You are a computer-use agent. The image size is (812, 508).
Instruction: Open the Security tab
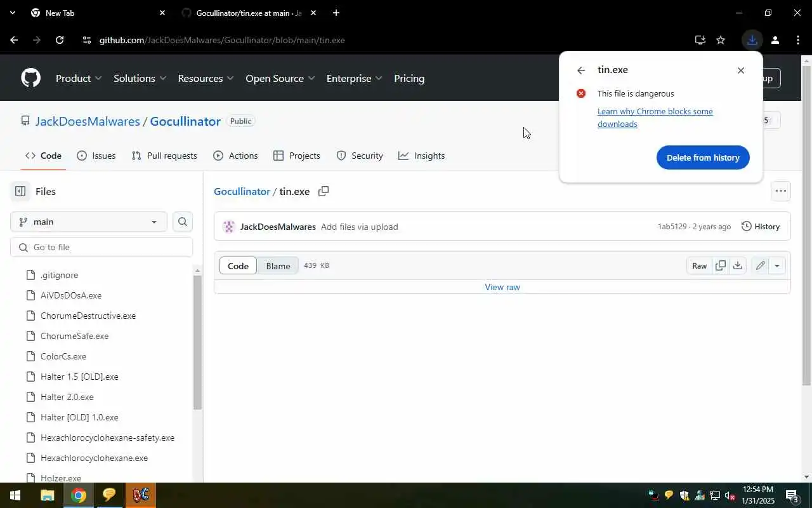(x=359, y=156)
